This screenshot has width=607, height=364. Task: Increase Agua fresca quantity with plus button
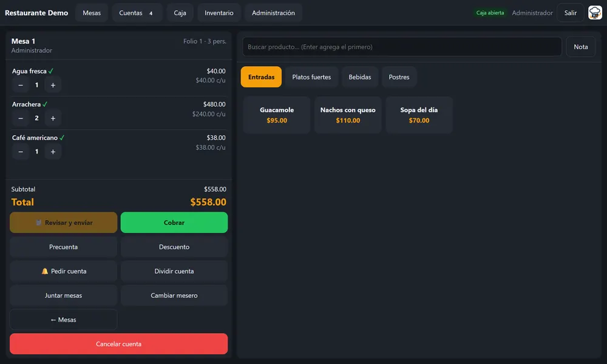click(53, 85)
